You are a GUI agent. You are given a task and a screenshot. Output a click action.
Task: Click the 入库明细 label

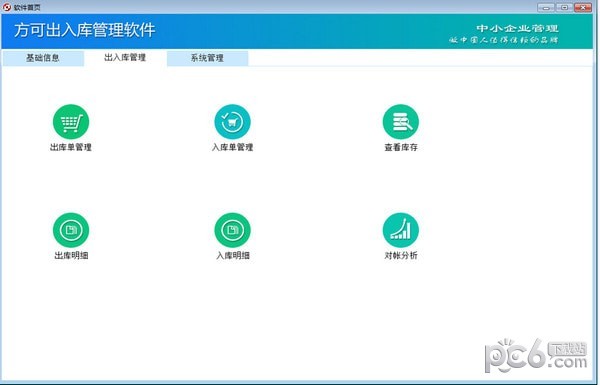tap(233, 255)
